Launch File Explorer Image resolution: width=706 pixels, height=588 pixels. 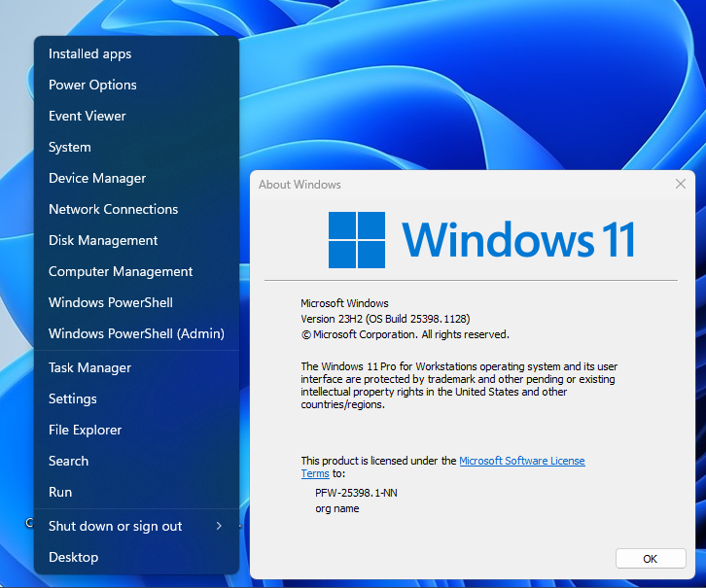point(136,430)
